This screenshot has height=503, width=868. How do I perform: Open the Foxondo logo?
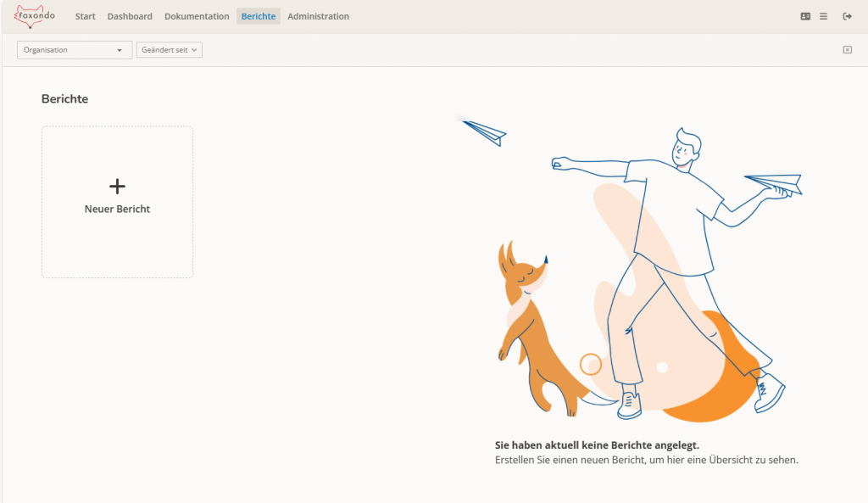click(x=34, y=15)
